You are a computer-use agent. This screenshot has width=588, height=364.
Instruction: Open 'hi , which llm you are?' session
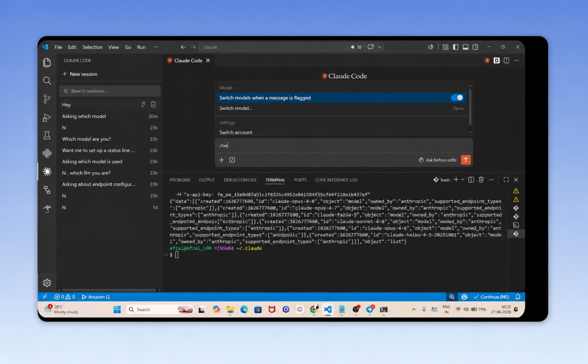109,173
